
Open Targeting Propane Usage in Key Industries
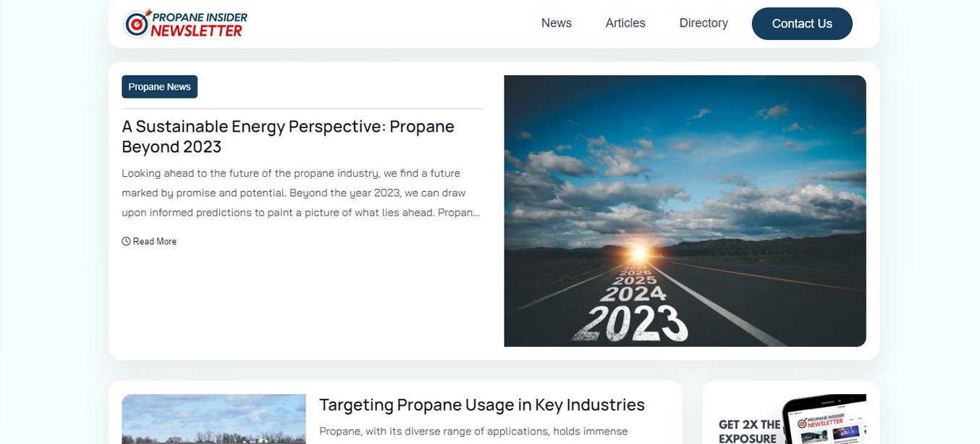482,404
